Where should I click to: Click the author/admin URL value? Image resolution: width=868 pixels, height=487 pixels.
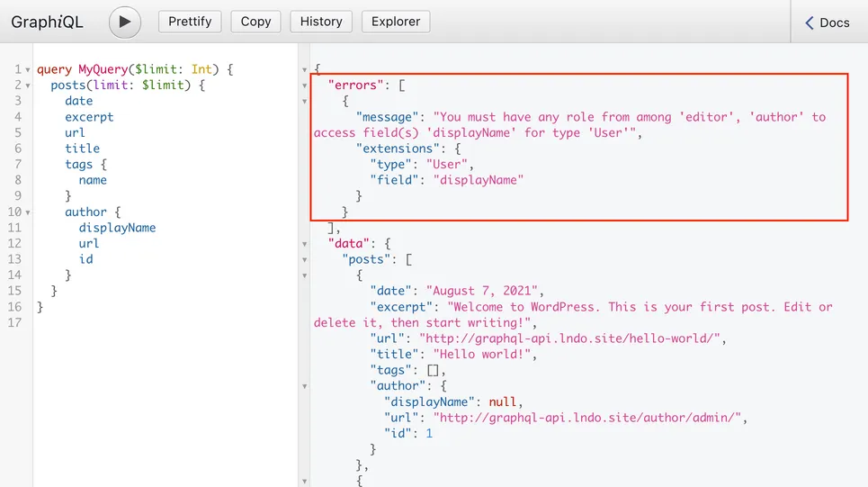586,418
